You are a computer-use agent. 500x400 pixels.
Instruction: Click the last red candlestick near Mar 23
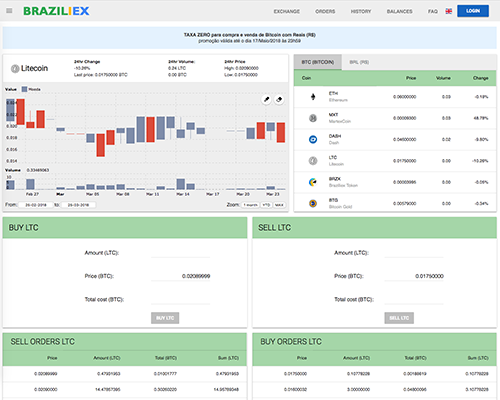(x=281, y=132)
